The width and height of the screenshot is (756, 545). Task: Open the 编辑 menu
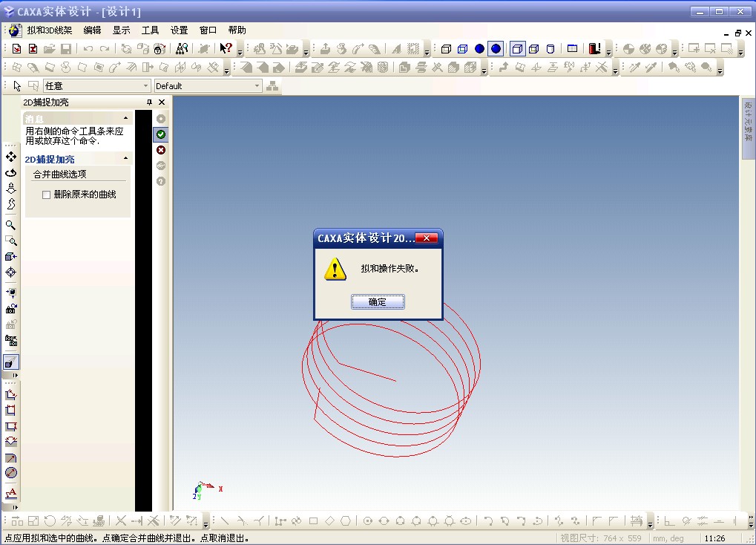pos(92,30)
